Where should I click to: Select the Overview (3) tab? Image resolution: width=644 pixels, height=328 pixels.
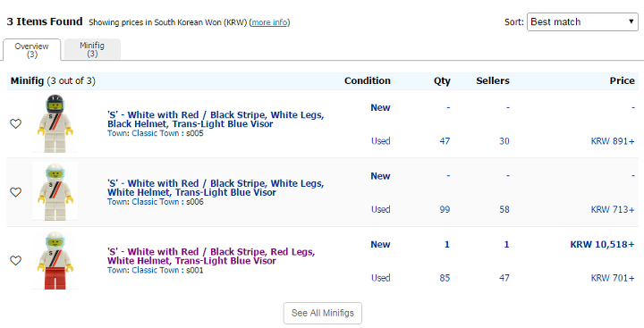point(32,50)
